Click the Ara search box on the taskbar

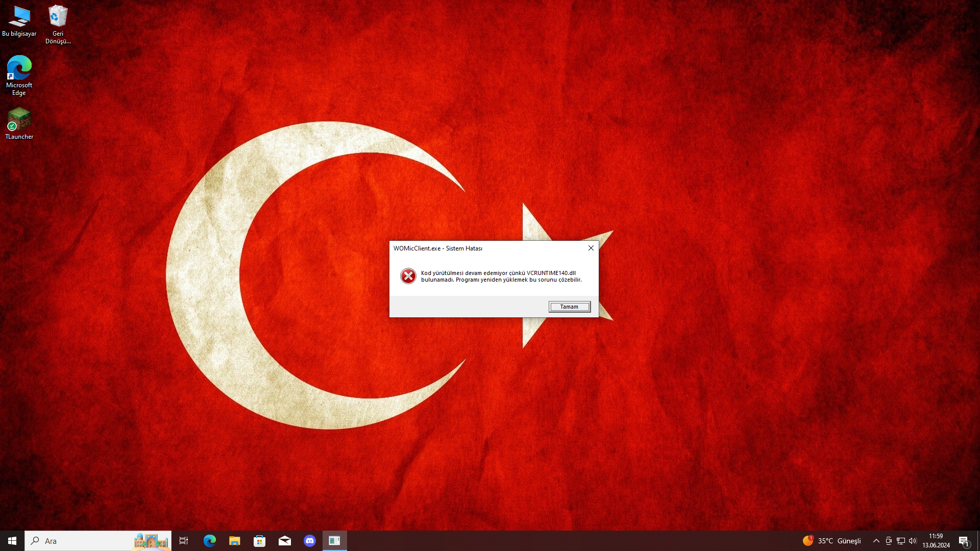pyautogui.click(x=82, y=541)
